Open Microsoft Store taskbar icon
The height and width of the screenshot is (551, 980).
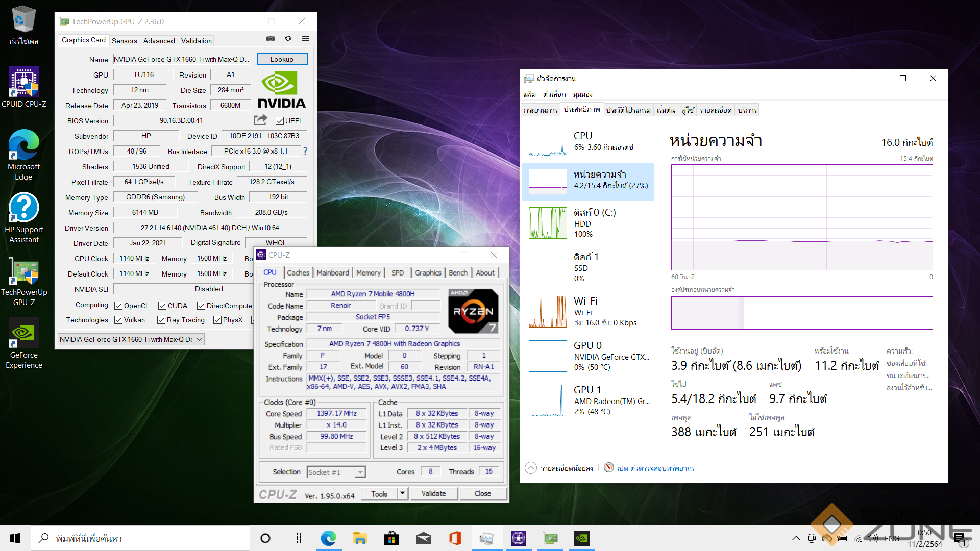click(x=391, y=538)
